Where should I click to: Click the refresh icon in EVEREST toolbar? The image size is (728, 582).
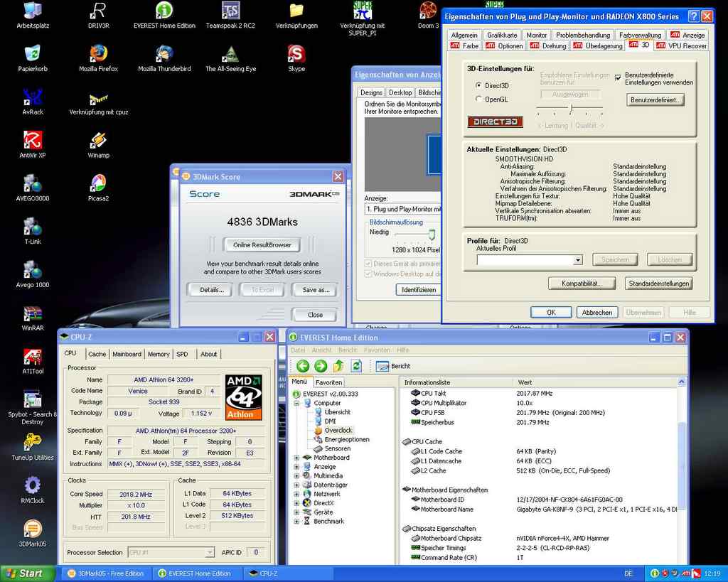point(356,366)
